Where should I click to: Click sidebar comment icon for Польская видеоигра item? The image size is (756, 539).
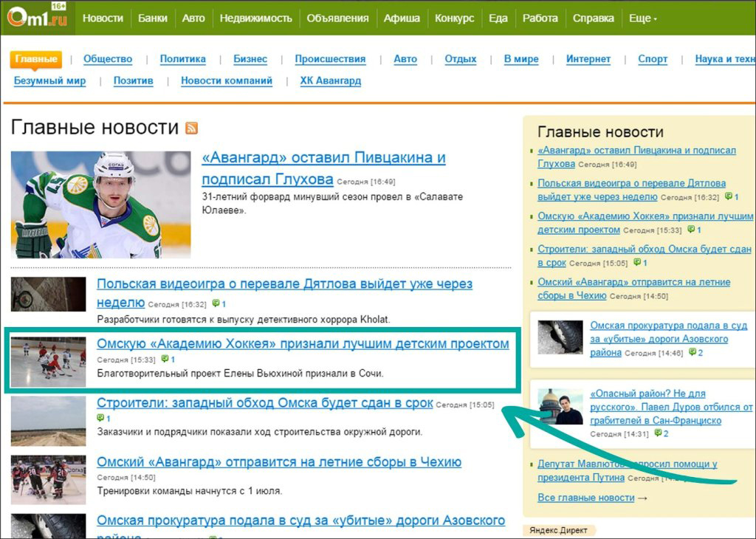pyautogui.click(x=729, y=196)
